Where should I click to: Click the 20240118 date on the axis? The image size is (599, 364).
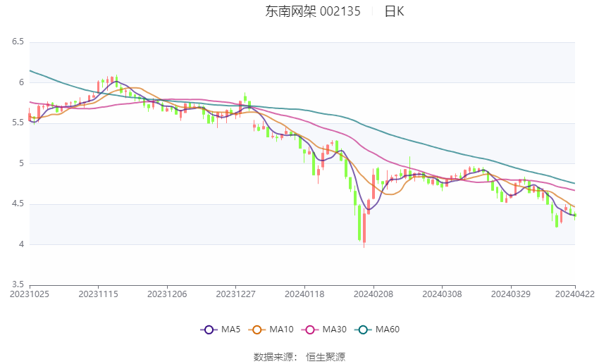click(x=304, y=294)
